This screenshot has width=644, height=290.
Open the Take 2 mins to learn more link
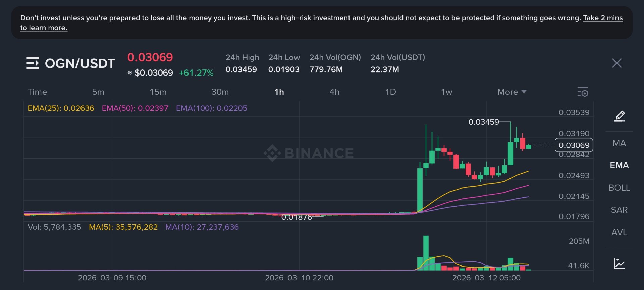[x=601, y=18]
